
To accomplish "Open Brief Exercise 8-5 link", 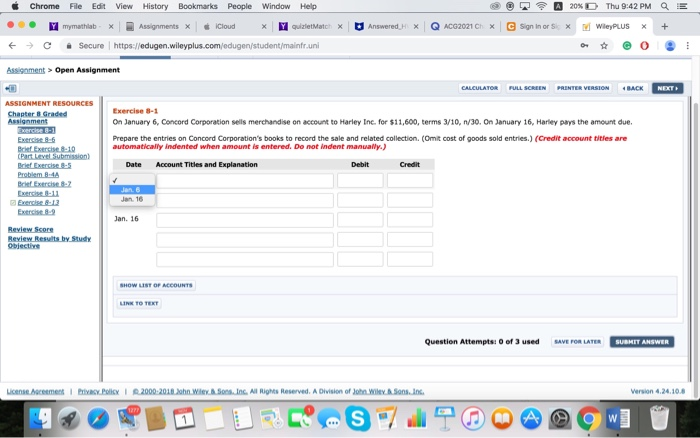I will click(x=44, y=165).
